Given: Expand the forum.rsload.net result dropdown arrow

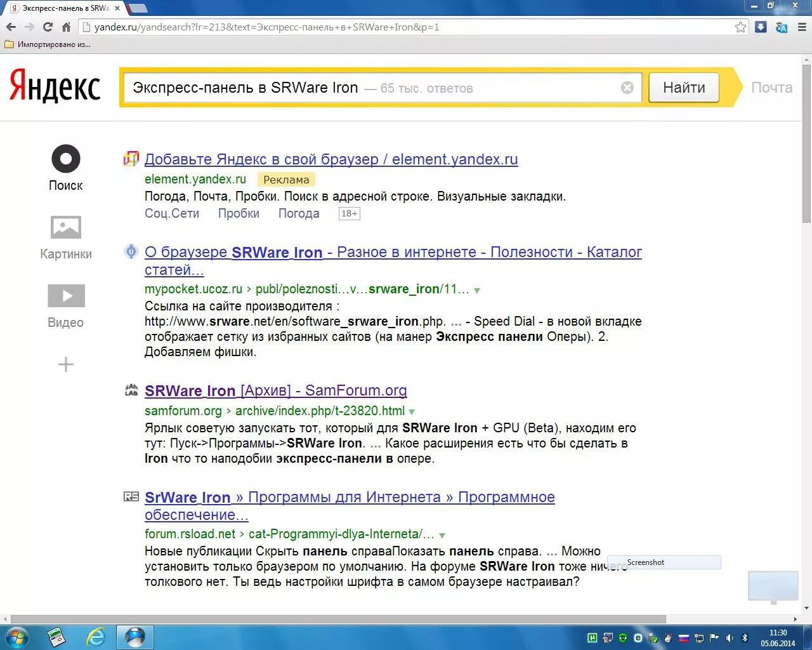Looking at the screenshot, I should coord(442,535).
